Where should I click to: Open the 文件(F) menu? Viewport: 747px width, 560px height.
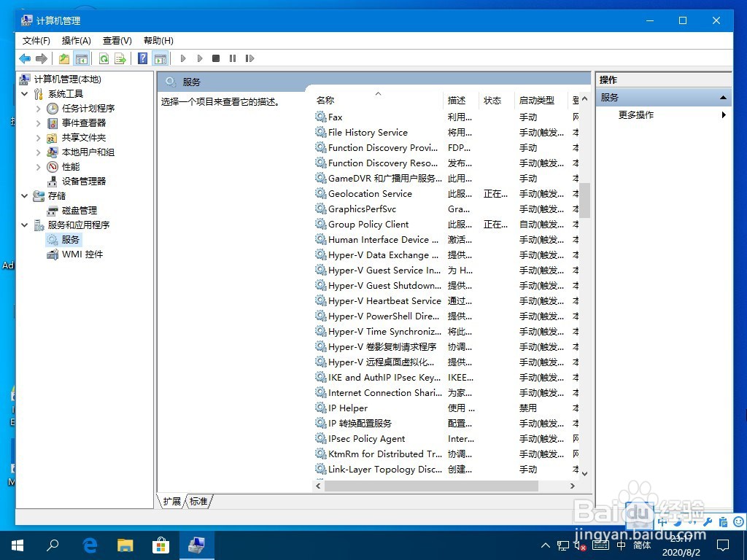tap(36, 41)
